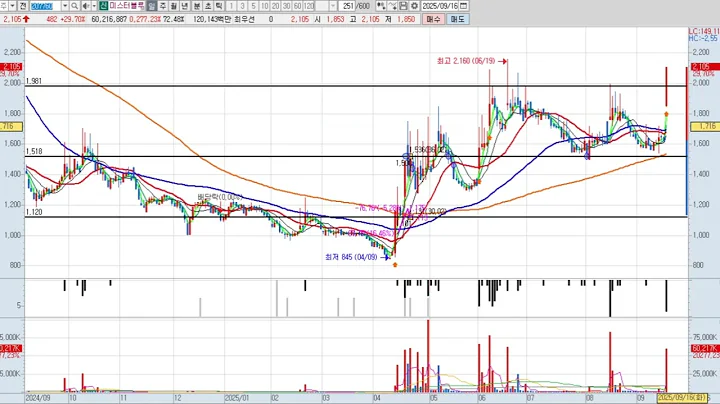Choose the 30 interval button
Screen dimensions: 720x404
coord(287,6)
